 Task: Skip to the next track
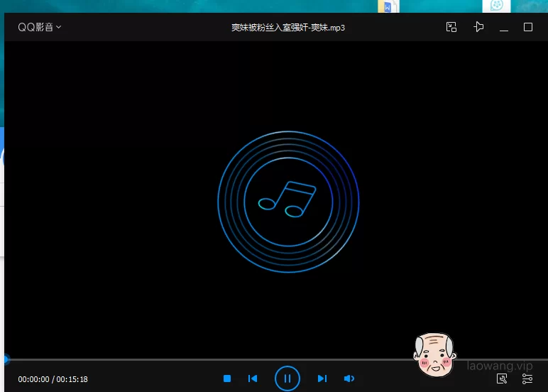point(322,379)
